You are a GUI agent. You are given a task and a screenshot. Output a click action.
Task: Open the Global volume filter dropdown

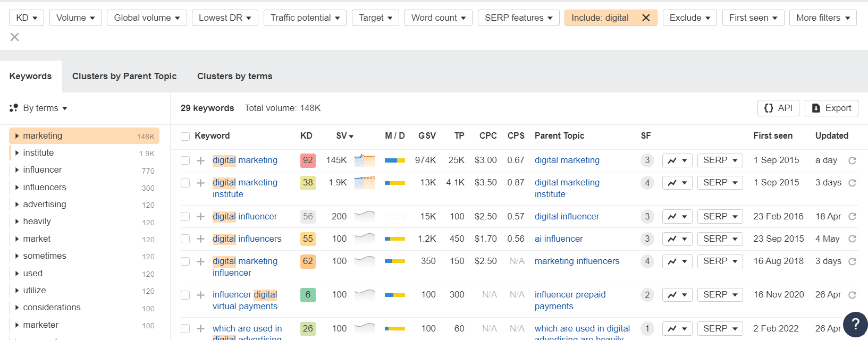point(147,18)
